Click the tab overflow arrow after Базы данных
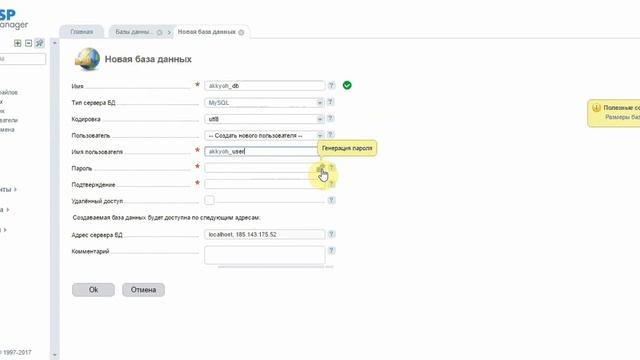Viewport: 640px width, 360px height. 169,32
